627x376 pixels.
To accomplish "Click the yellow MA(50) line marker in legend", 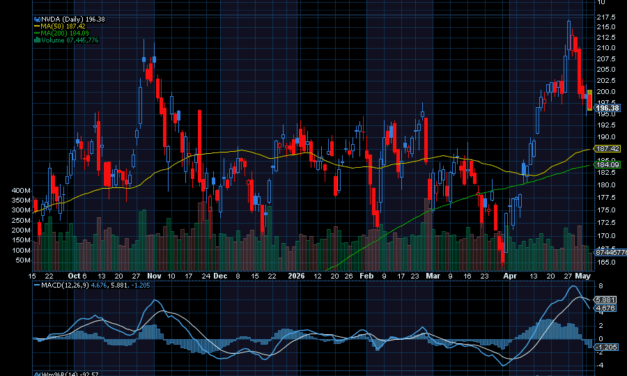I will 37,26.
